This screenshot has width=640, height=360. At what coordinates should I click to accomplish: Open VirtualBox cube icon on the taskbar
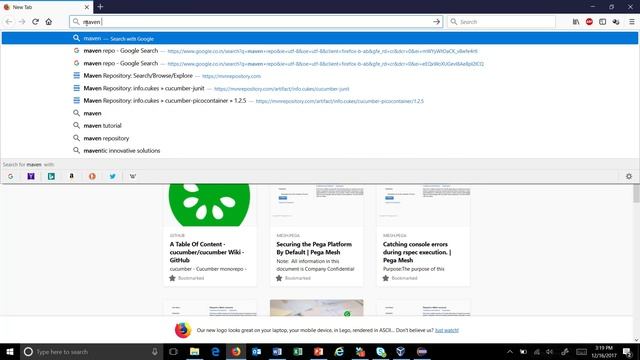[x=401, y=351]
